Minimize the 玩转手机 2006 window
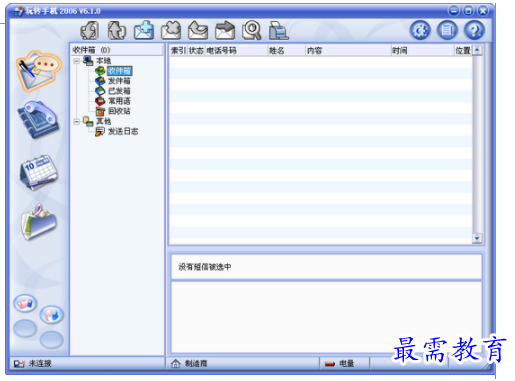This screenshot has height=381, width=515. 453,11
